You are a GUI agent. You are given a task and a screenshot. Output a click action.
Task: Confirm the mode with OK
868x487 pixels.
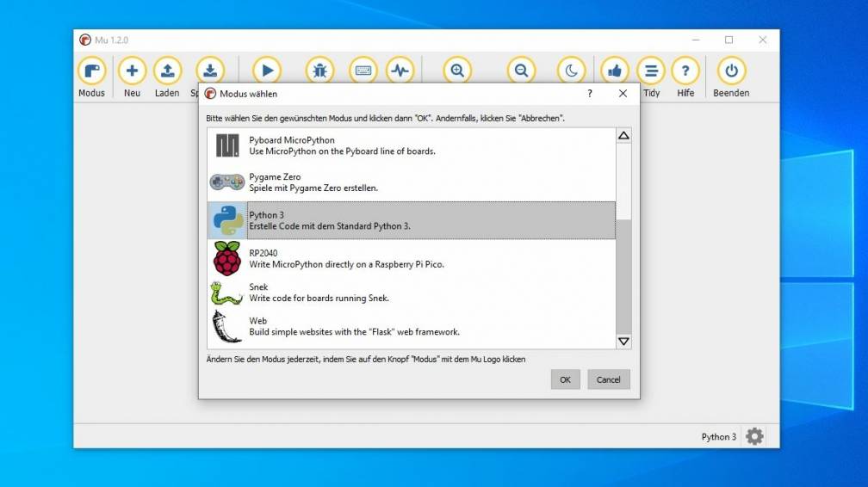565,379
